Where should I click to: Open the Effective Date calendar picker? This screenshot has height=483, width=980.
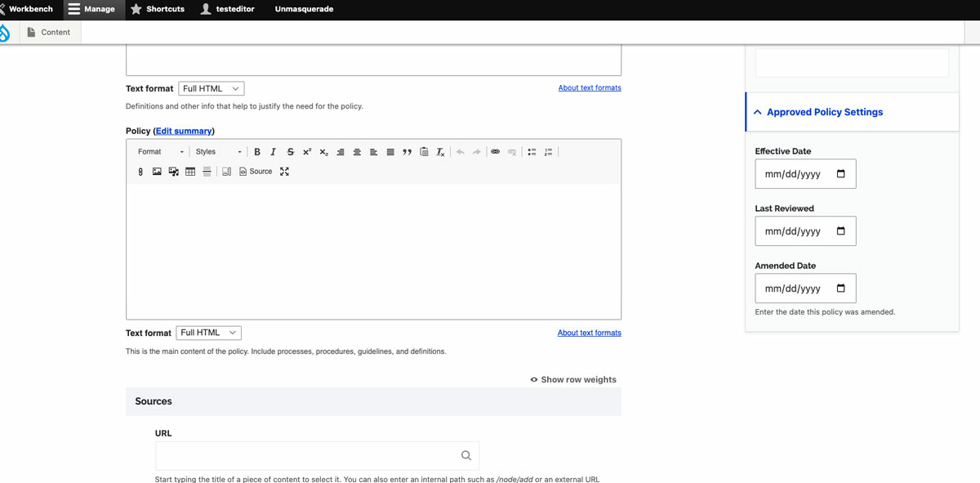(841, 174)
